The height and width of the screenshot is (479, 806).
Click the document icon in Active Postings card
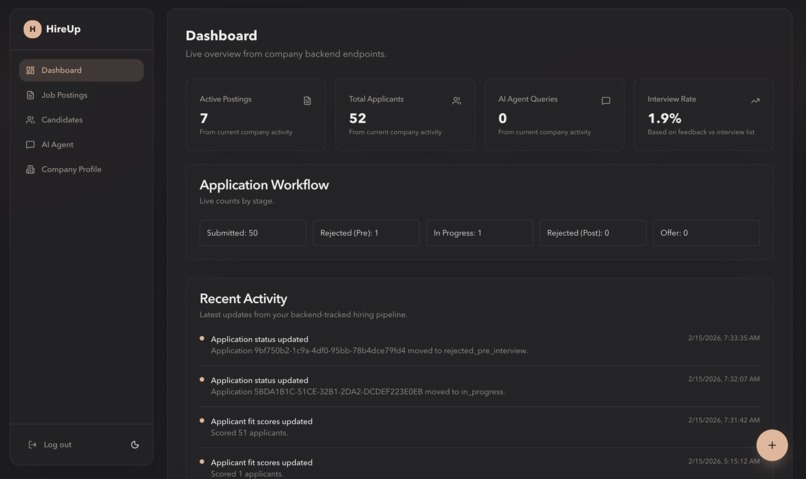(x=307, y=101)
